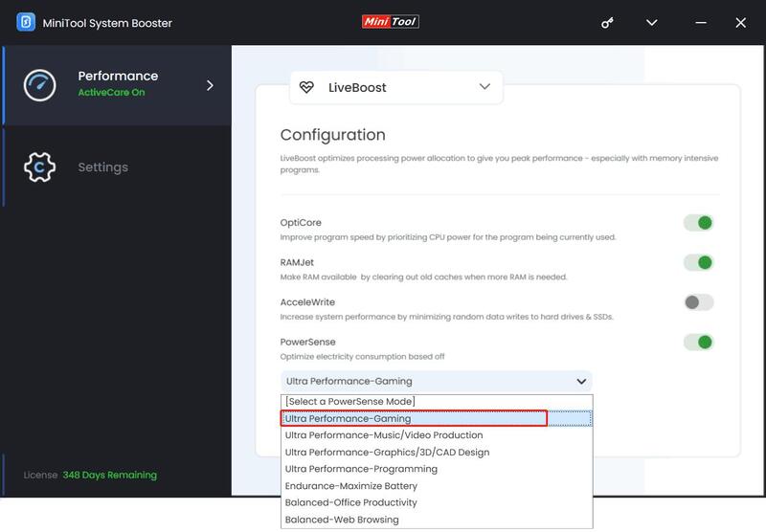
Task: Switch off the PowerSense toggle
Action: (698, 342)
